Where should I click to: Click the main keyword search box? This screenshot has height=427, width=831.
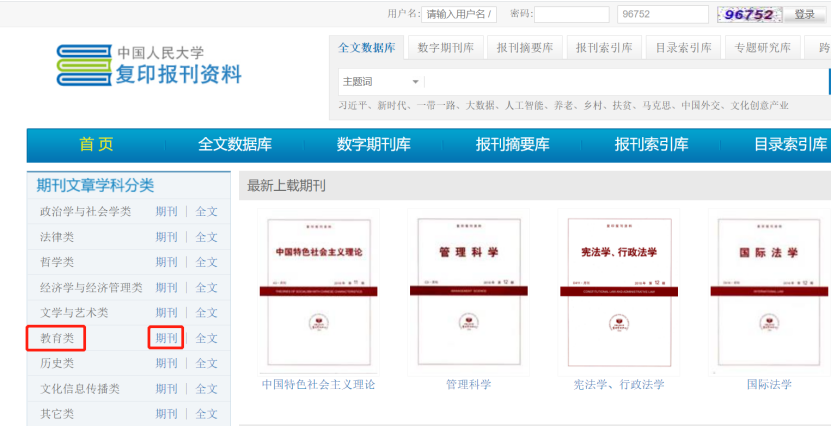[x=627, y=82]
